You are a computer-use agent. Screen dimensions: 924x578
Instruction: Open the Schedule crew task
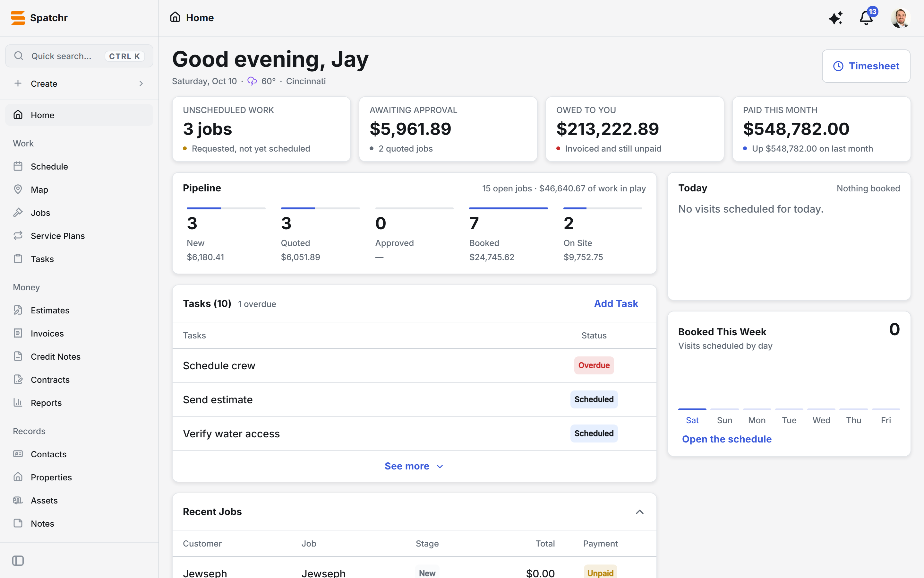414,365
